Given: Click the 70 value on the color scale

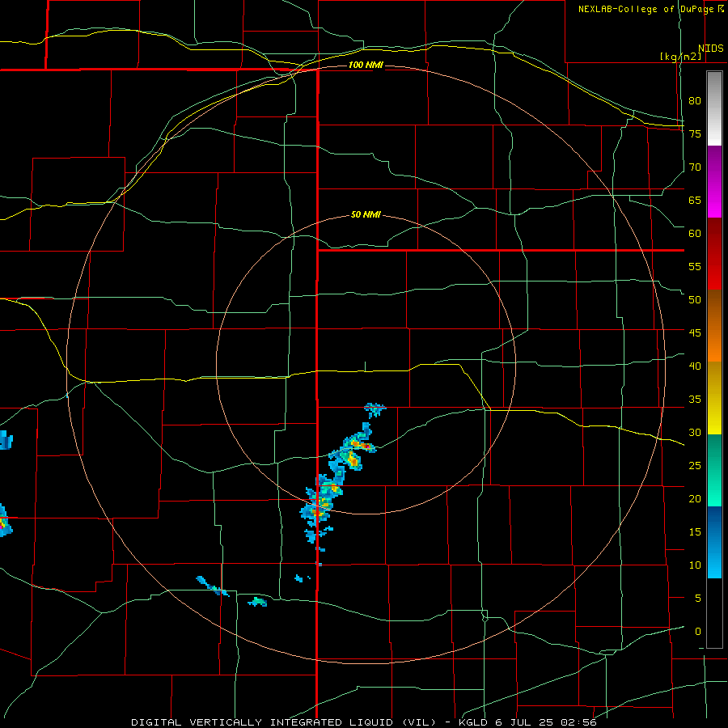Looking at the screenshot, I should 695,167.
